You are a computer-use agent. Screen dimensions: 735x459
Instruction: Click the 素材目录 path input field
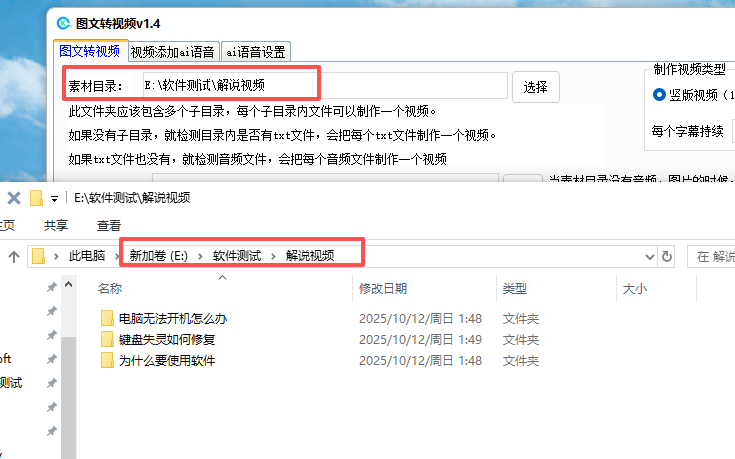(320, 86)
